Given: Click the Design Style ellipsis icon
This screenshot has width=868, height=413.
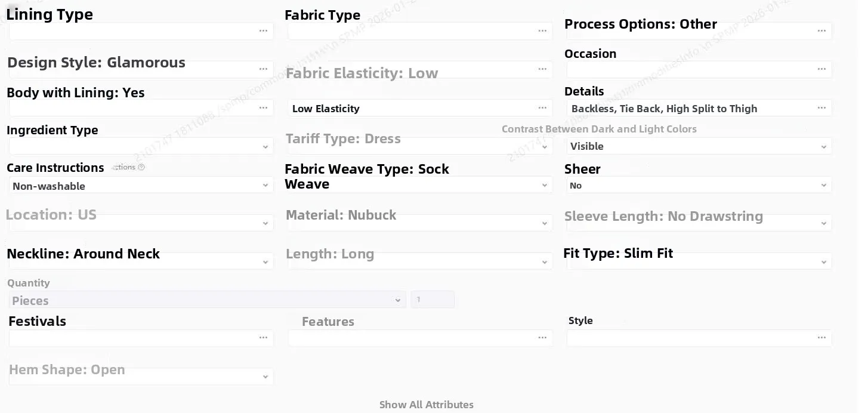Looking at the screenshot, I should tap(263, 69).
